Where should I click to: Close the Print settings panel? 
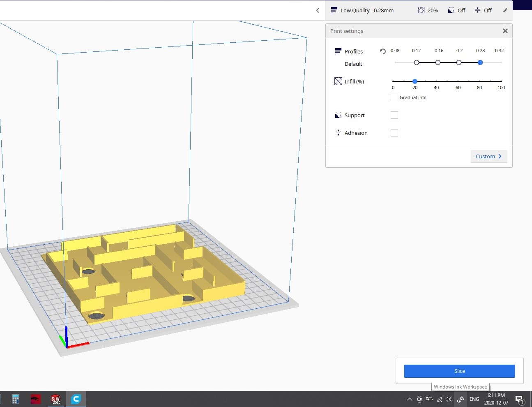pyautogui.click(x=505, y=31)
